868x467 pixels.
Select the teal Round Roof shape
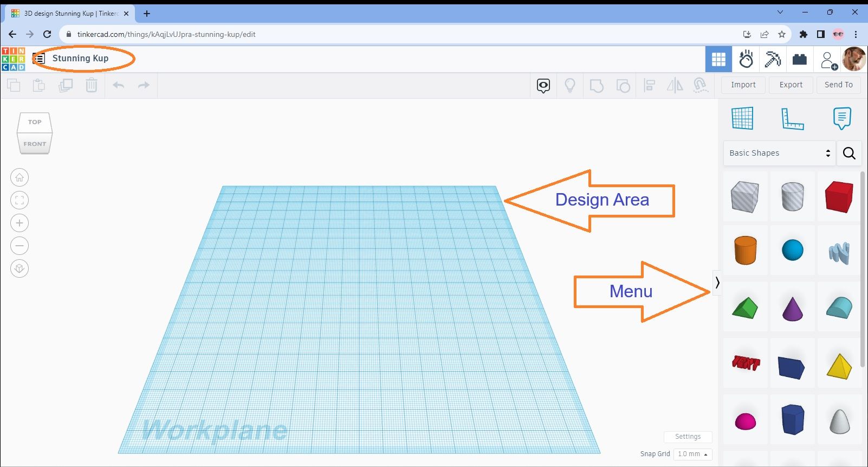pos(839,308)
